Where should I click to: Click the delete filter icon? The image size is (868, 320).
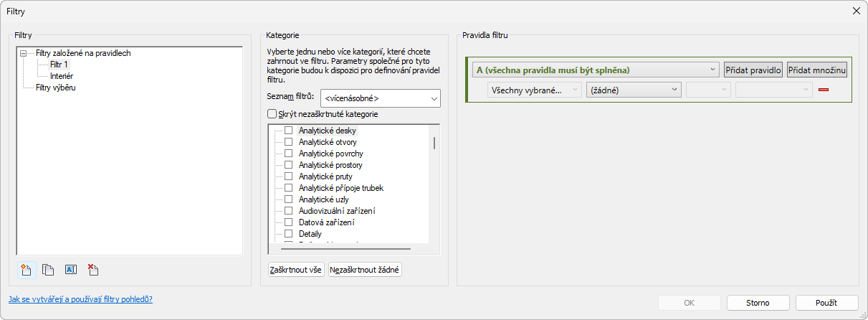(92, 270)
